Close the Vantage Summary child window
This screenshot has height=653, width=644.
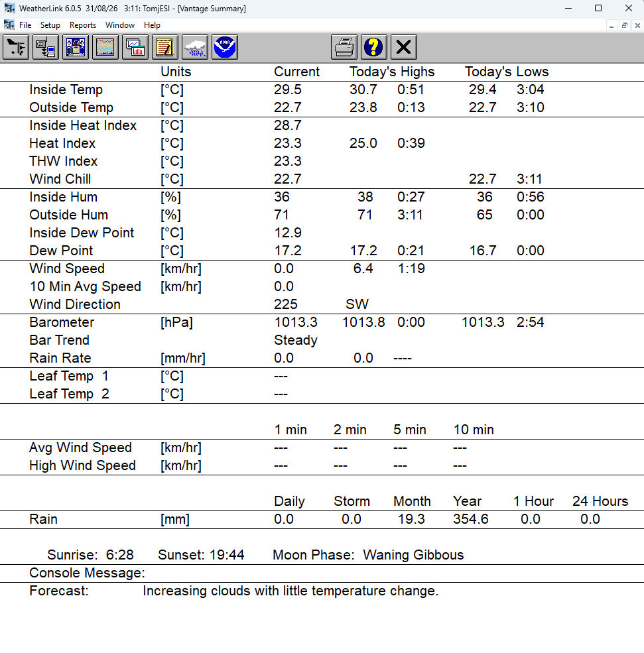[x=637, y=26]
